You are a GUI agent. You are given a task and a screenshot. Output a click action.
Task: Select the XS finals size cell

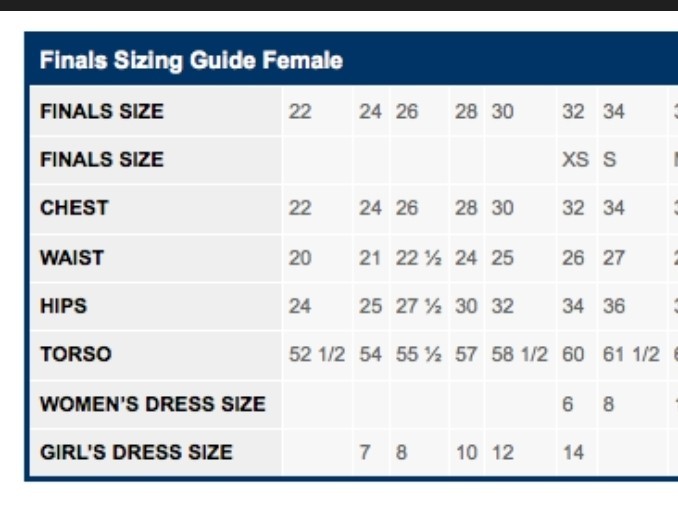click(575, 160)
